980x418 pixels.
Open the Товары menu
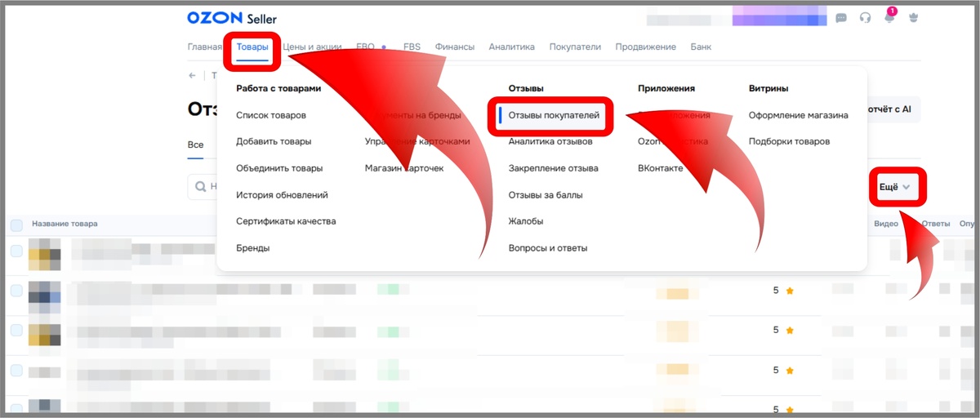point(252,47)
